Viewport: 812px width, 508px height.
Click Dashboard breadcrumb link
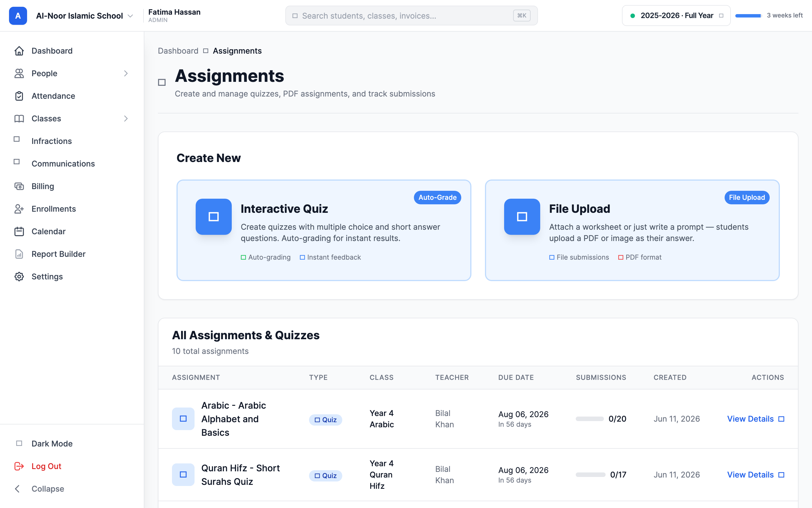178,51
